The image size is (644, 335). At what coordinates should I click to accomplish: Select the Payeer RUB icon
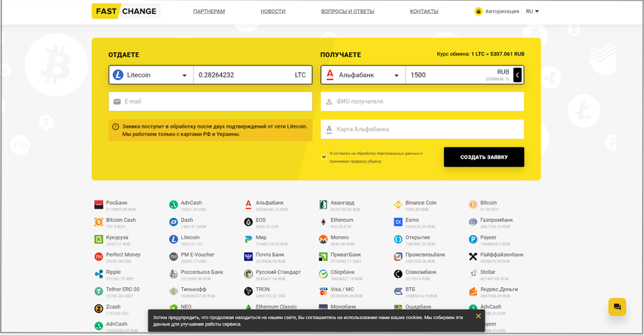point(473,240)
